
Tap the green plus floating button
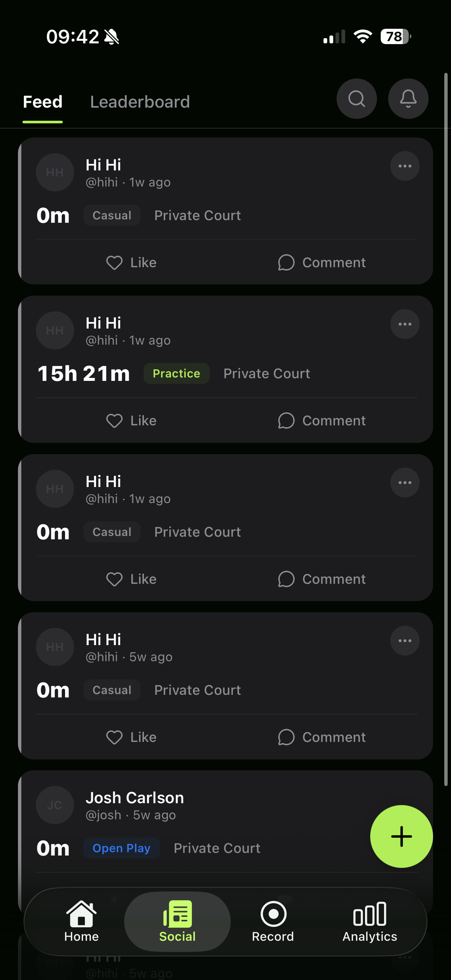(x=401, y=836)
